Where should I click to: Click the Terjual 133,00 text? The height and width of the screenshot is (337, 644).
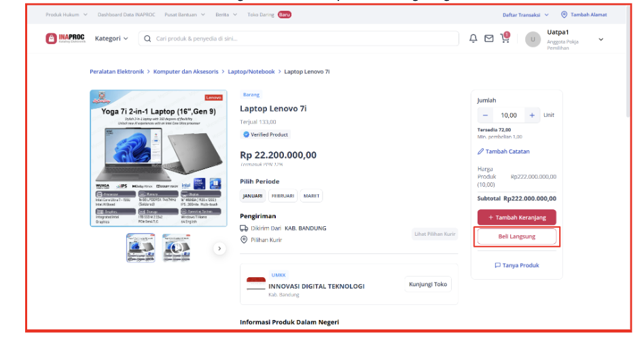[x=258, y=122]
